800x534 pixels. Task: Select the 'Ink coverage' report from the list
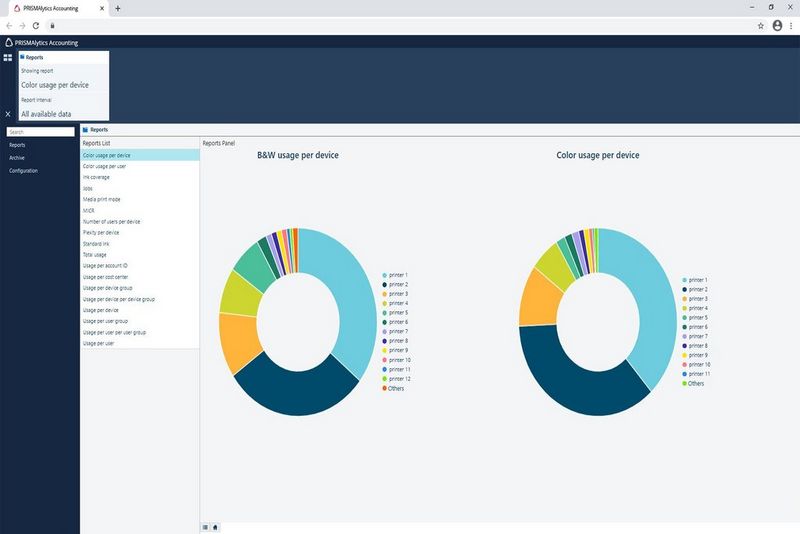coord(98,177)
